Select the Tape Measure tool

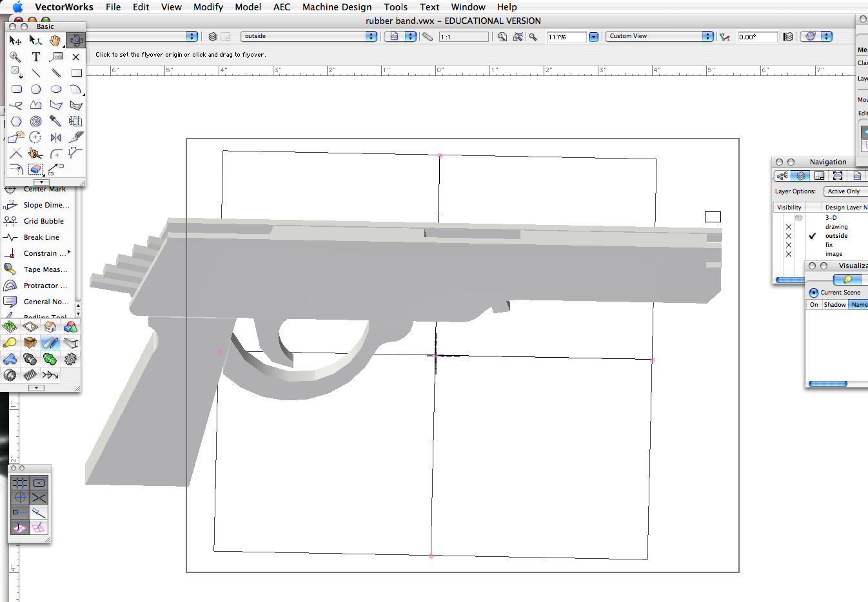click(x=37, y=269)
